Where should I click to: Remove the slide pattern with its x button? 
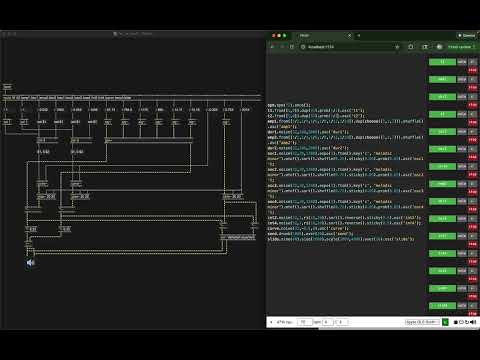click(472, 305)
